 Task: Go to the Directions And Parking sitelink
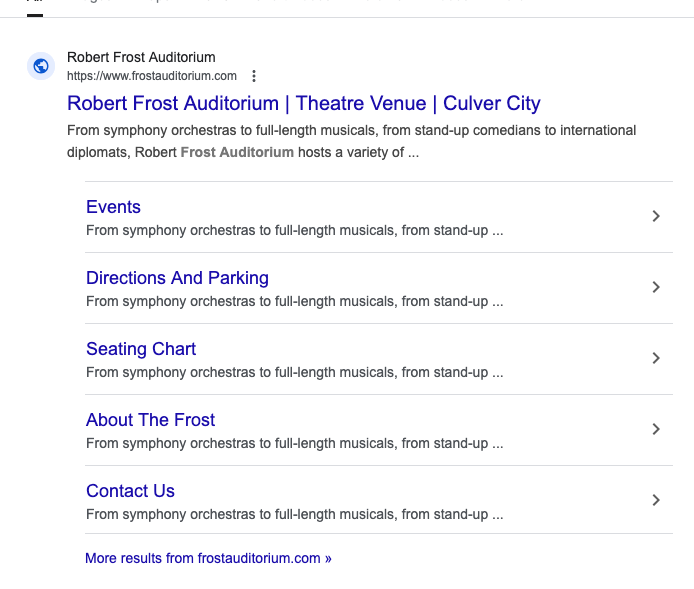tap(177, 278)
